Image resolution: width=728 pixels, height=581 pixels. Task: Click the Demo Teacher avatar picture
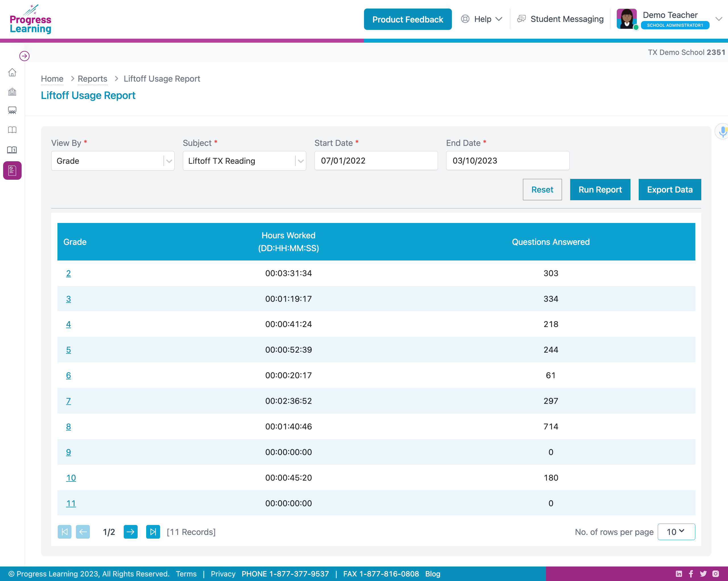627,19
